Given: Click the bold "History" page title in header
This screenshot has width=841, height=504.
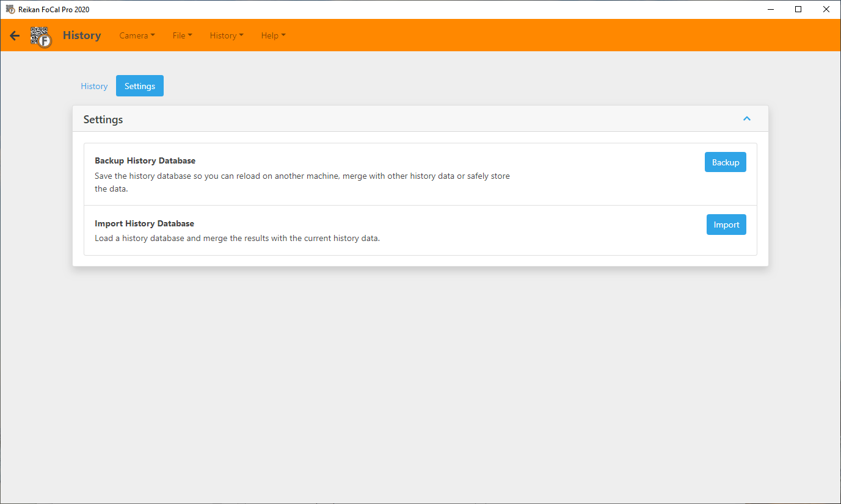Looking at the screenshot, I should (x=82, y=35).
